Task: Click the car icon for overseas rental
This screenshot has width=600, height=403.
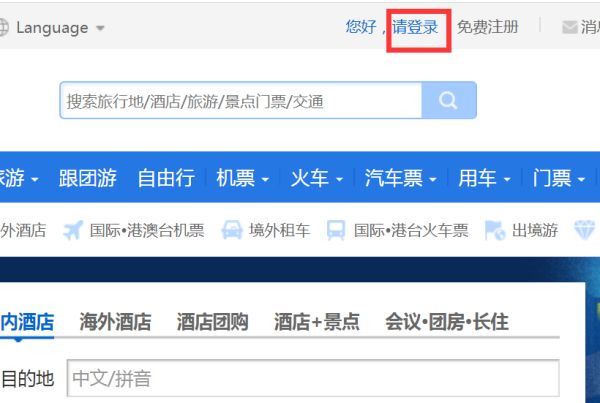Action: pos(232,230)
